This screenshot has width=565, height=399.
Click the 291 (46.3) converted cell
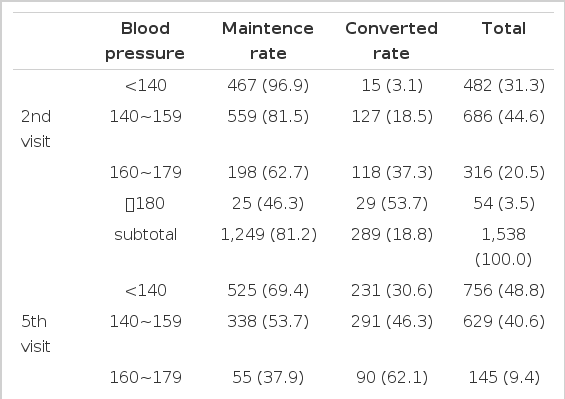click(392, 322)
